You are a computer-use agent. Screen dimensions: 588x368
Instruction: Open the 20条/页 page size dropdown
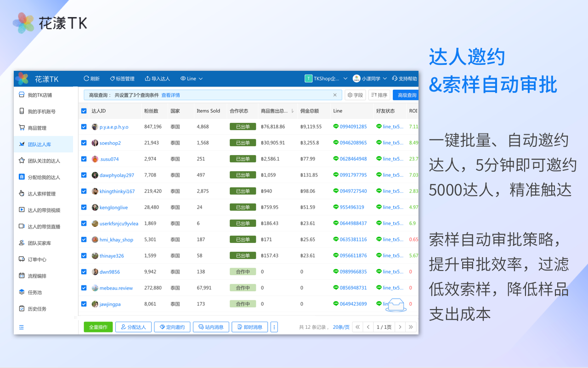pos(341,327)
